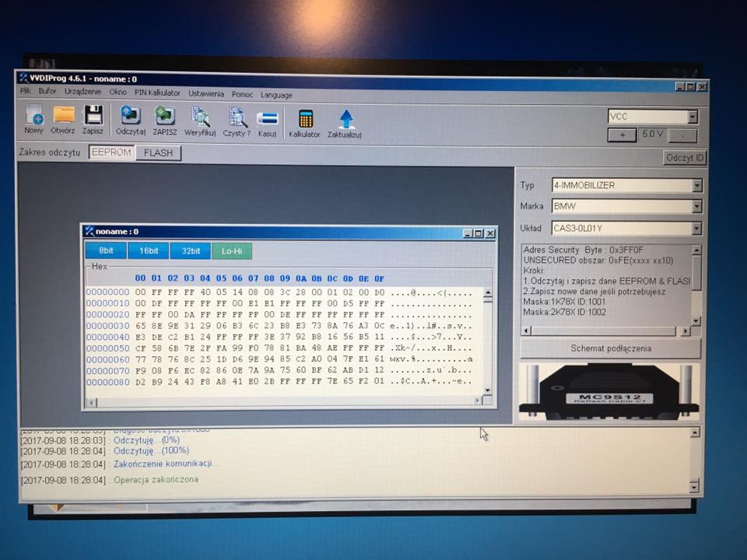Switch hex view to 8bit
The image size is (747, 560).
[x=106, y=250]
